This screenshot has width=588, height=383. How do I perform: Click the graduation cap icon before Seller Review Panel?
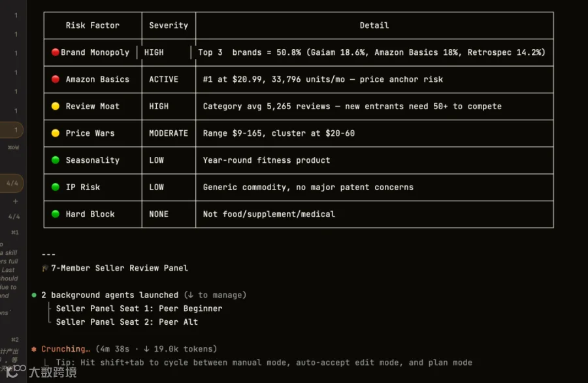45,268
